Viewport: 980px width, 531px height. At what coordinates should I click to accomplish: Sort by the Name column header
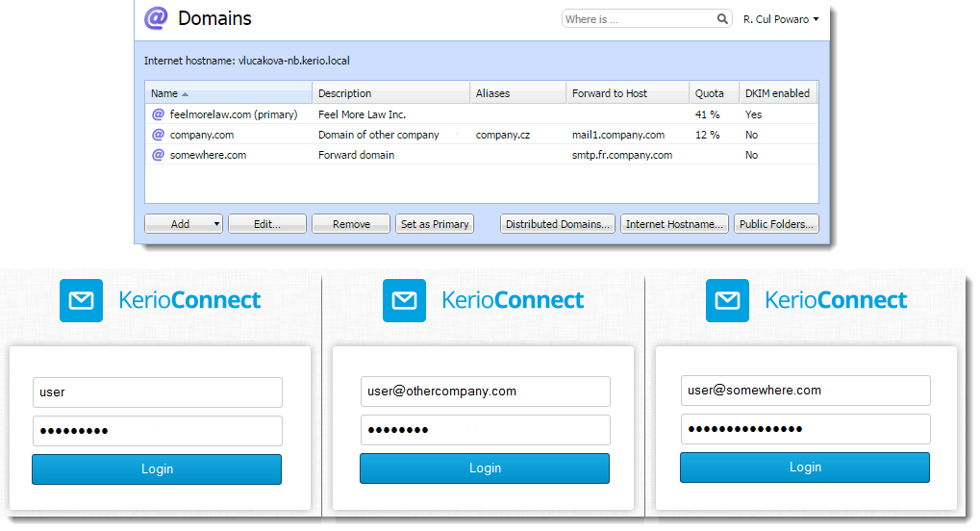229,93
